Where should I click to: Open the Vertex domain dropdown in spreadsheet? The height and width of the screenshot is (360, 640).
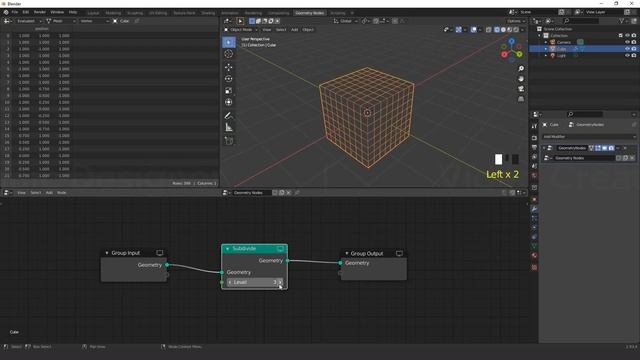(94, 21)
